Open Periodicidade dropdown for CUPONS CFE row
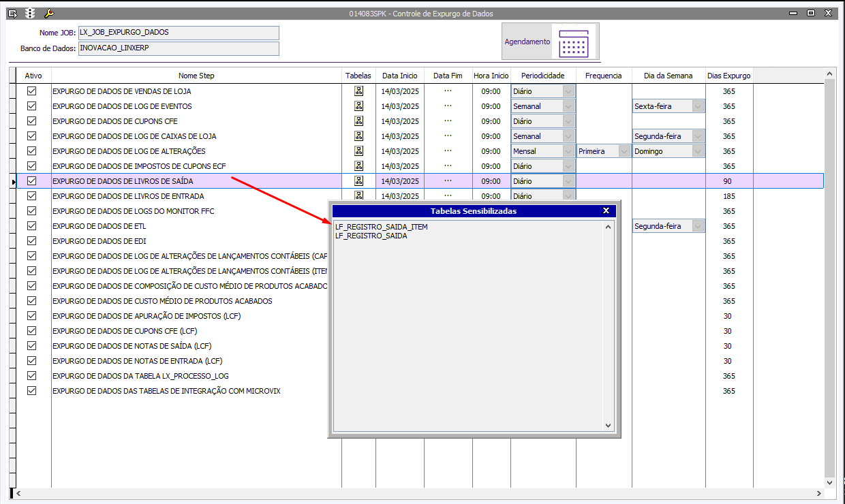The image size is (845, 504). pyautogui.click(x=568, y=121)
